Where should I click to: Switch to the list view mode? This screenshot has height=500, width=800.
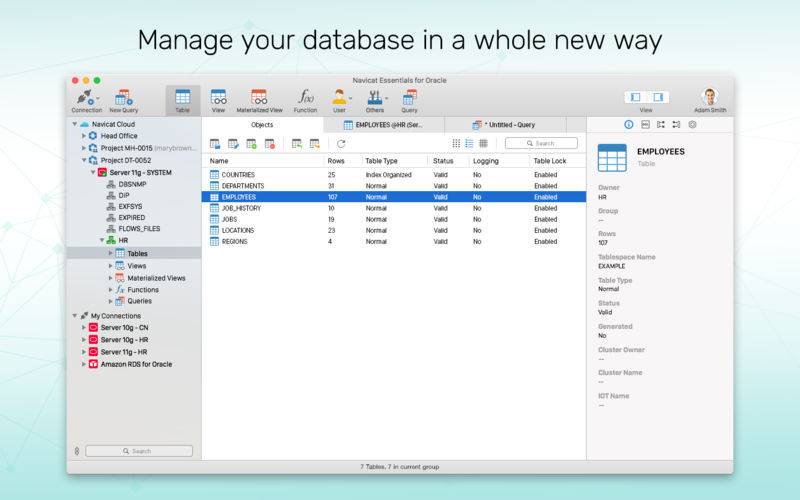[469, 143]
